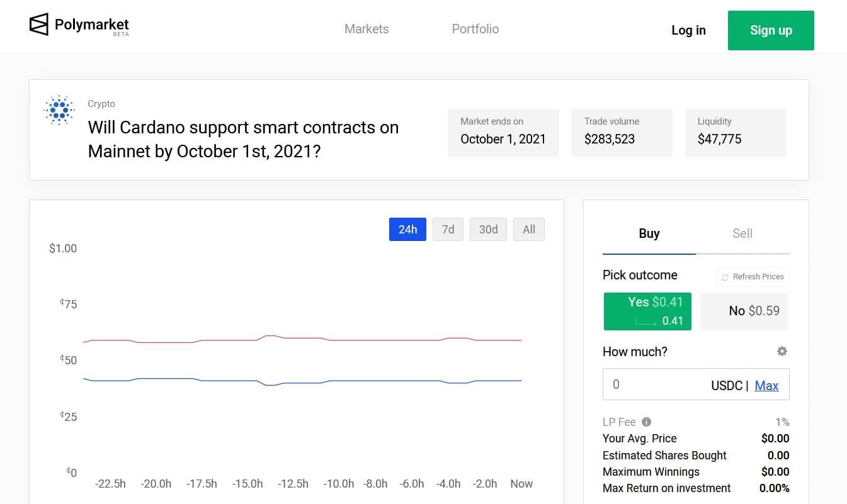
Task: Show the All time chart range
Action: pyautogui.click(x=528, y=230)
